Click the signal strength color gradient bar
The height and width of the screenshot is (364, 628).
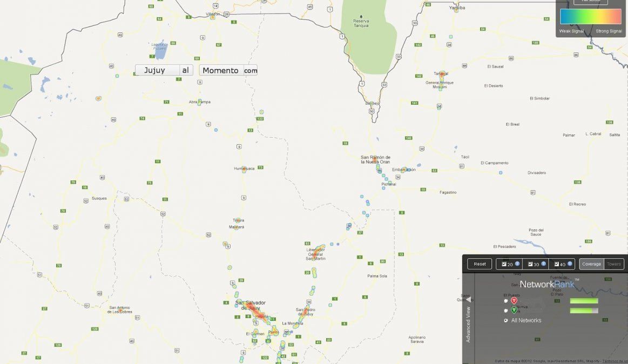point(590,17)
